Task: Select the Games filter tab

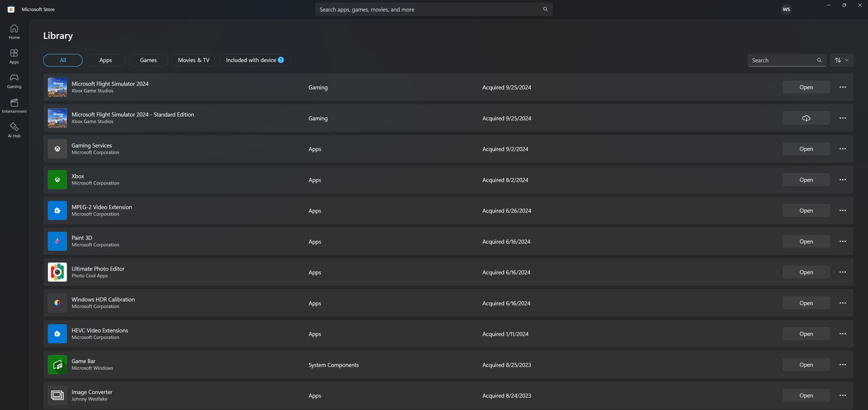Action: 148,60
